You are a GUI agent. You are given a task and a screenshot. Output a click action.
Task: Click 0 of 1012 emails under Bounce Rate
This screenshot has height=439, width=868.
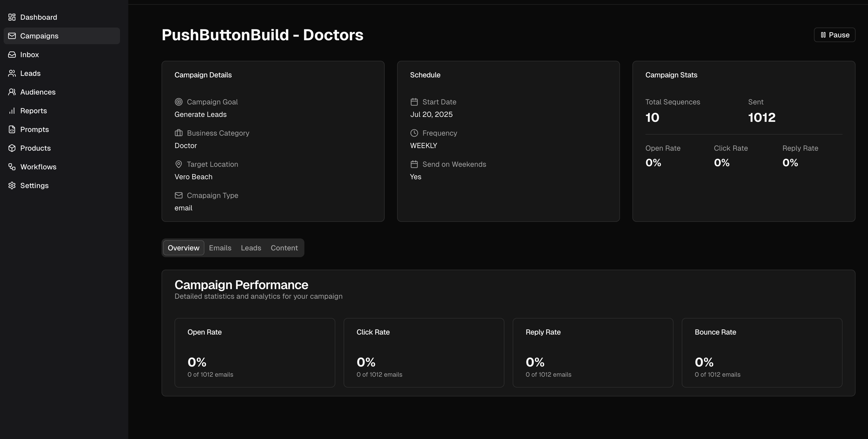point(717,374)
